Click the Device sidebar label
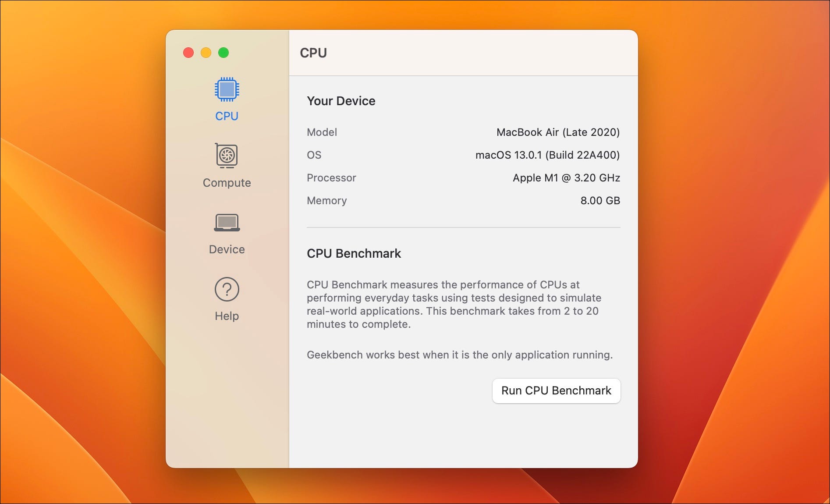Viewport: 830px width, 504px height. tap(227, 249)
